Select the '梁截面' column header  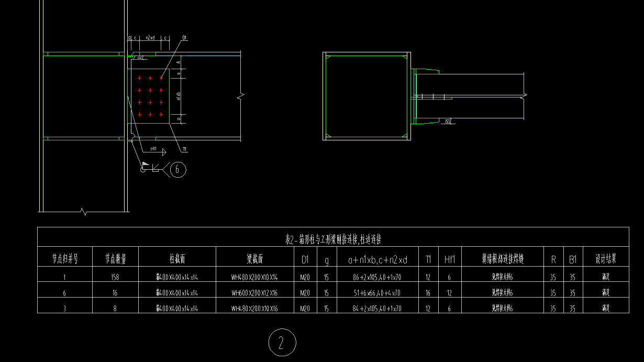coord(254,259)
